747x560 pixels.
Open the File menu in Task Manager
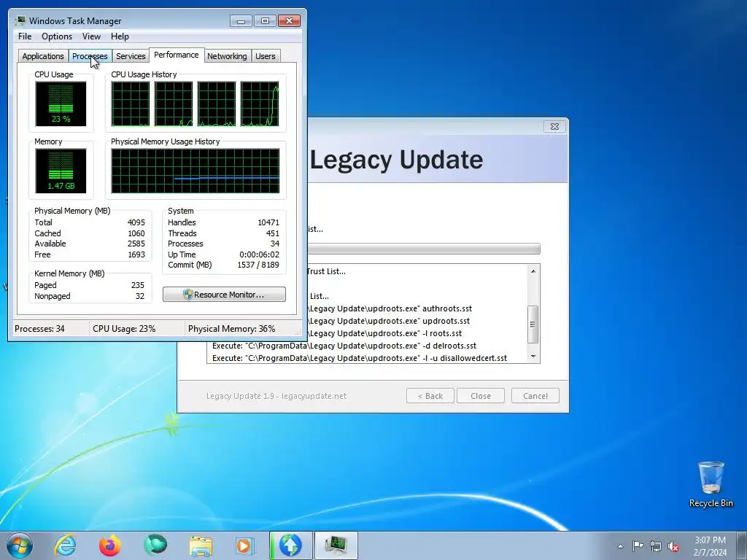(25, 36)
